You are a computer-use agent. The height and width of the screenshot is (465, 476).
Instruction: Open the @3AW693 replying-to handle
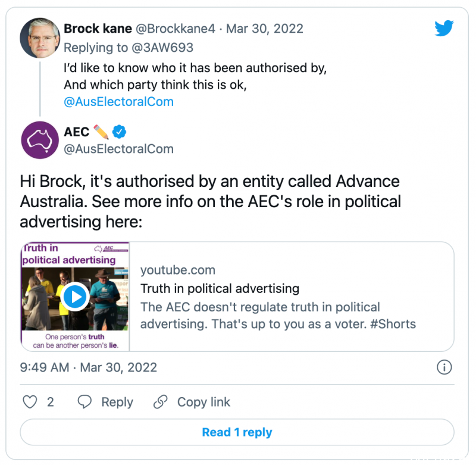pyautogui.click(x=162, y=48)
